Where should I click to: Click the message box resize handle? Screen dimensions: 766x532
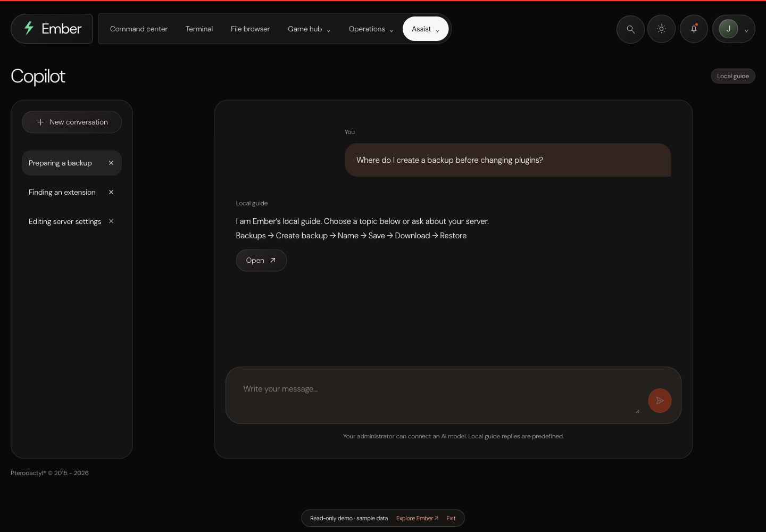coord(637,411)
